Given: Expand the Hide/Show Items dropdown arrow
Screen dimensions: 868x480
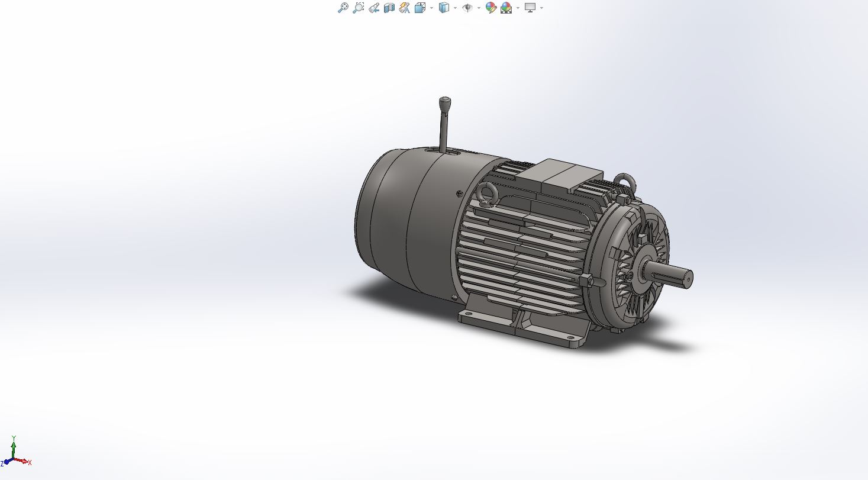Looking at the screenshot, I should pos(479,8).
